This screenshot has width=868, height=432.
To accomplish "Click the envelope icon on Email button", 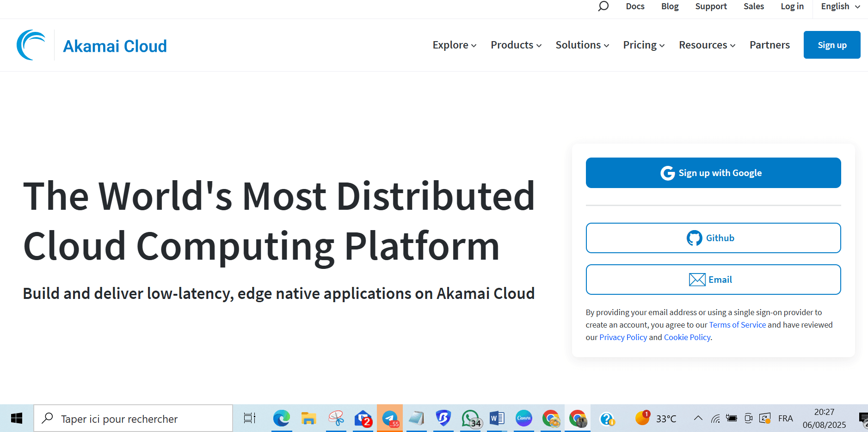I will tap(697, 280).
